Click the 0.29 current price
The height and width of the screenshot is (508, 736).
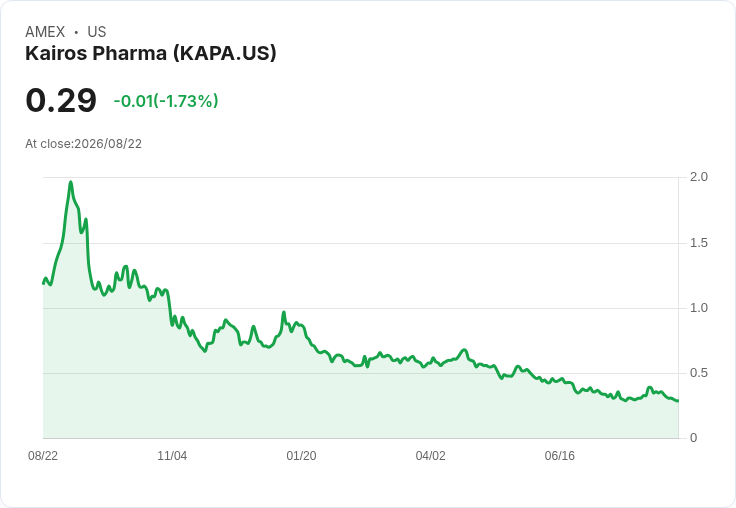(x=61, y=100)
